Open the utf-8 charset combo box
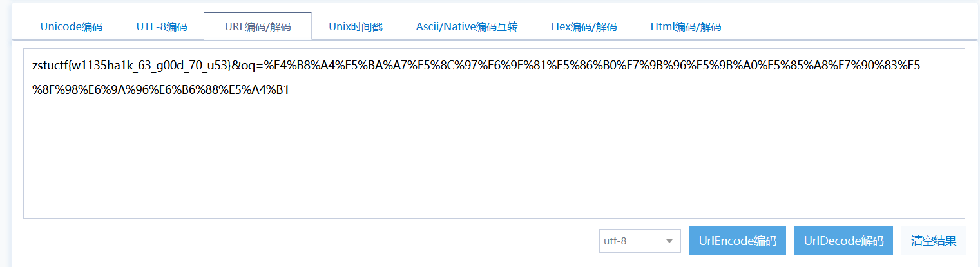 point(640,241)
